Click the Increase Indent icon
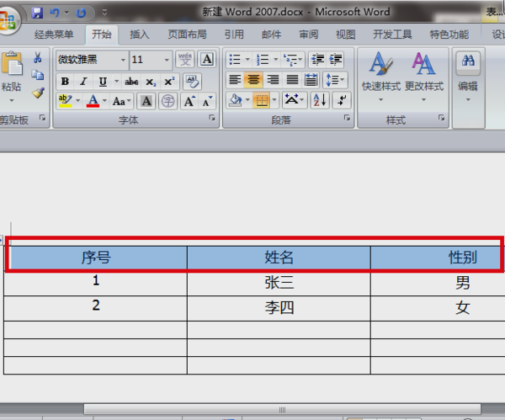 (335, 59)
